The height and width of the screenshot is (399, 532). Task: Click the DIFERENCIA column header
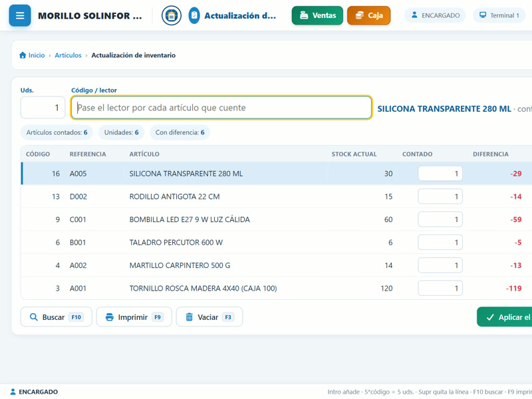click(x=491, y=154)
